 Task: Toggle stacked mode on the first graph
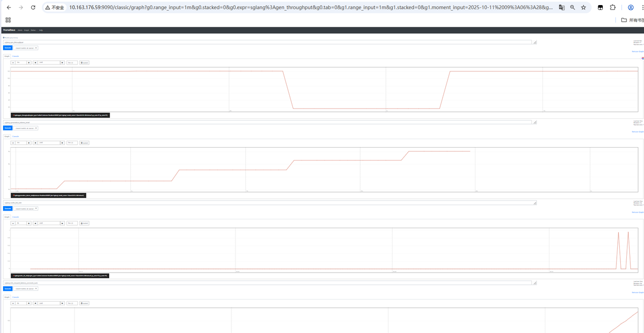click(84, 62)
